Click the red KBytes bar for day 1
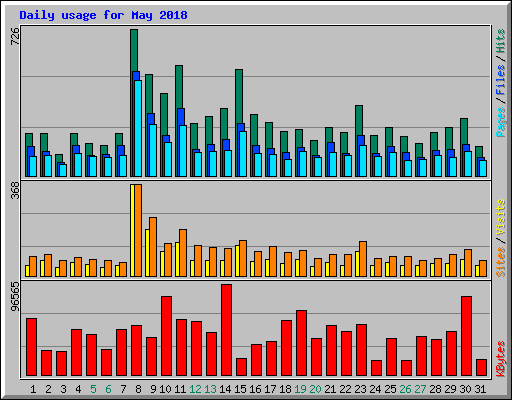The image size is (512, 400). (32, 347)
